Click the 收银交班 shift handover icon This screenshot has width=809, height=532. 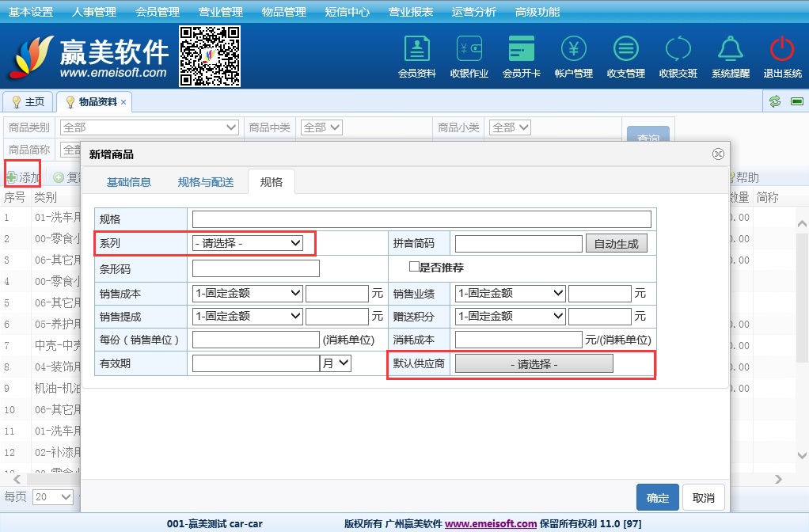678,49
